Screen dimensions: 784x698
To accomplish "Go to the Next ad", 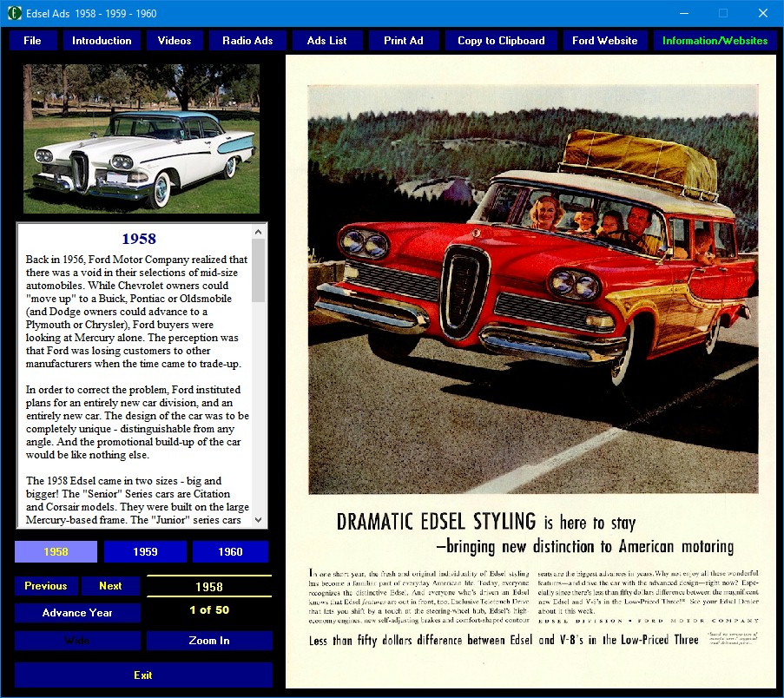I will 110,586.
